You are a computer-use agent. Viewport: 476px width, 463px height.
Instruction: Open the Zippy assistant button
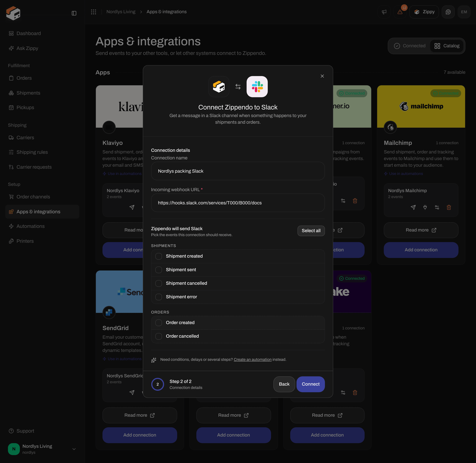[424, 12]
